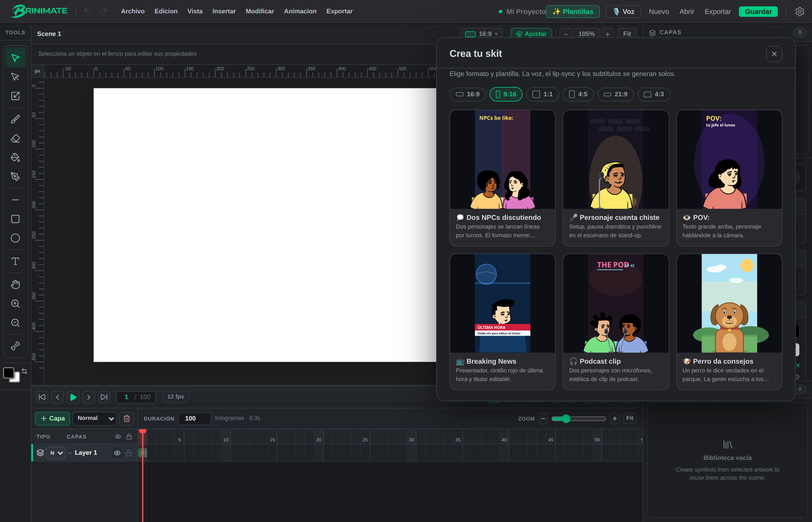Click the Plantillas button
This screenshot has height=522, width=812.
tap(572, 12)
